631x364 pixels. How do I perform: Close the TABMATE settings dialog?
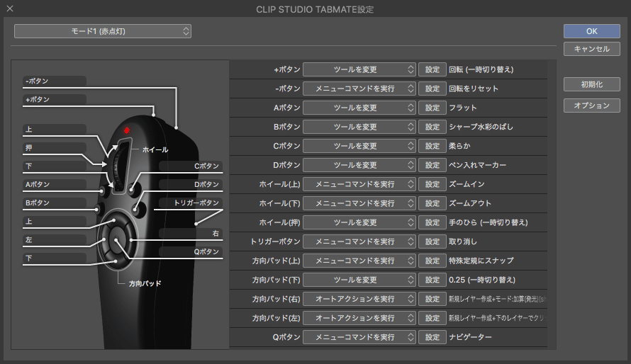(x=10, y=8)
